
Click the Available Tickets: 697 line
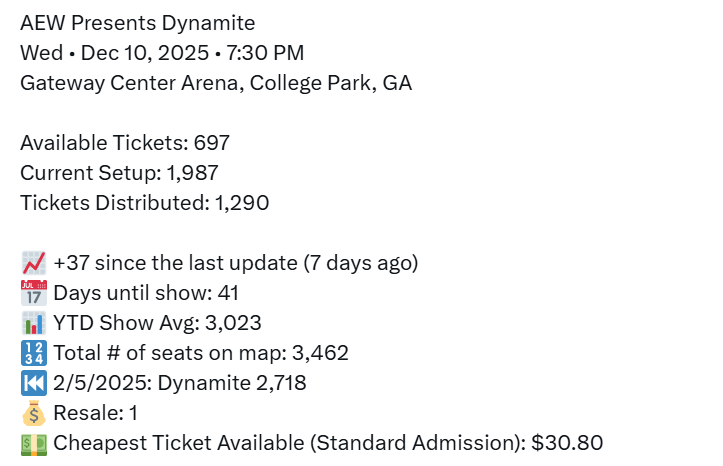tap(125, 143)
